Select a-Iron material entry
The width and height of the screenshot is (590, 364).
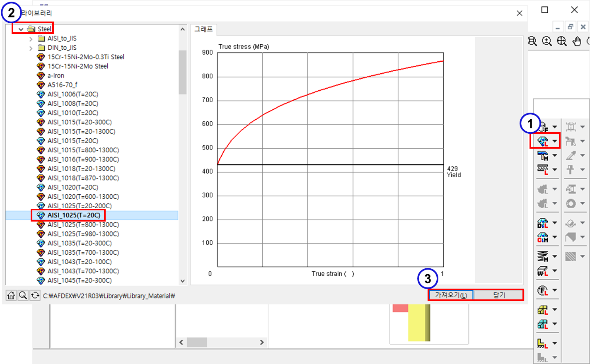point(56,76)
